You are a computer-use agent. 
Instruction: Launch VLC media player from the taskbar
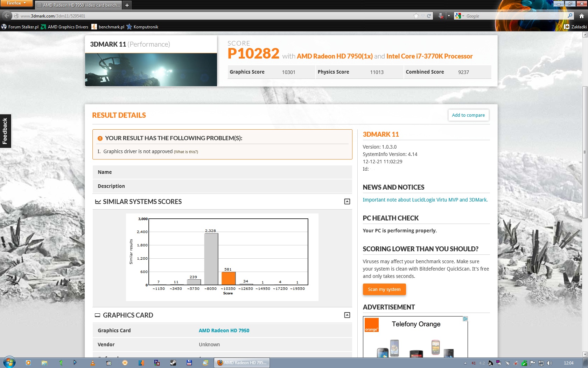pyautogui.click(x=93, y=363)
